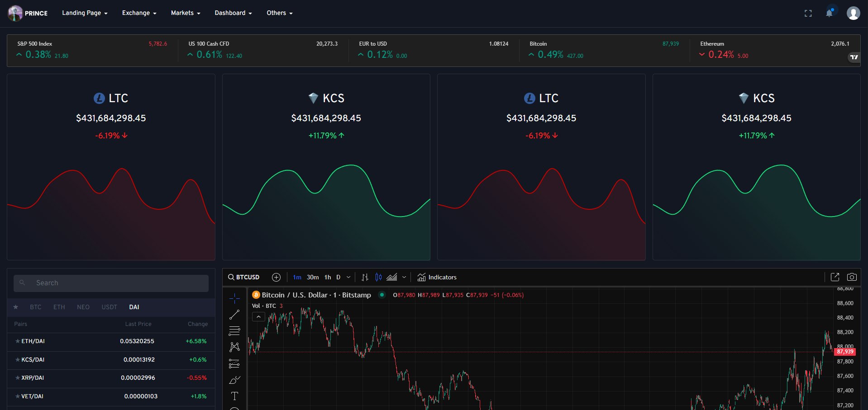Toggle favorite star for KCS/DAI pair
Viewport: 868px width, 410px height.
click(x=18, y=360)
